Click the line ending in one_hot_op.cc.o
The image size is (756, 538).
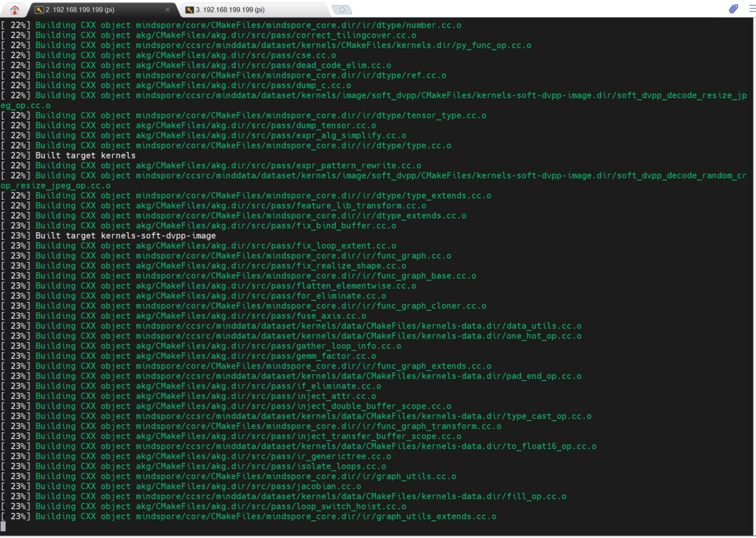[291, 336]
